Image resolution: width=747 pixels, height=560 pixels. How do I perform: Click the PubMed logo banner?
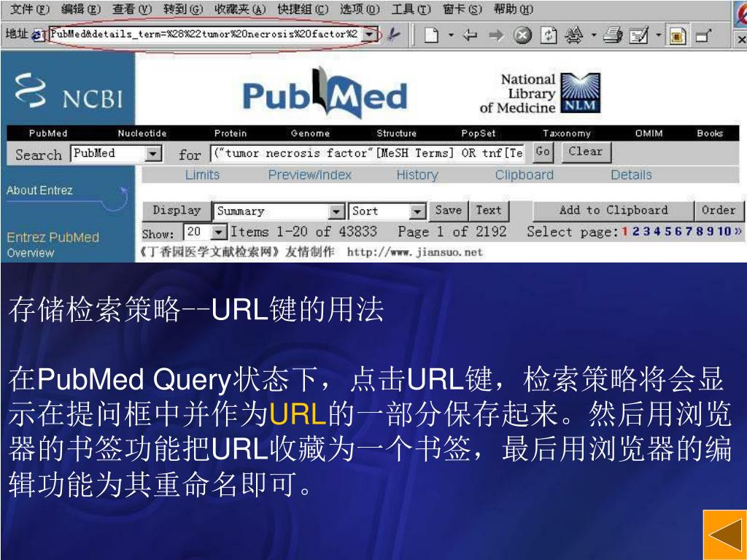coord(325,93)
